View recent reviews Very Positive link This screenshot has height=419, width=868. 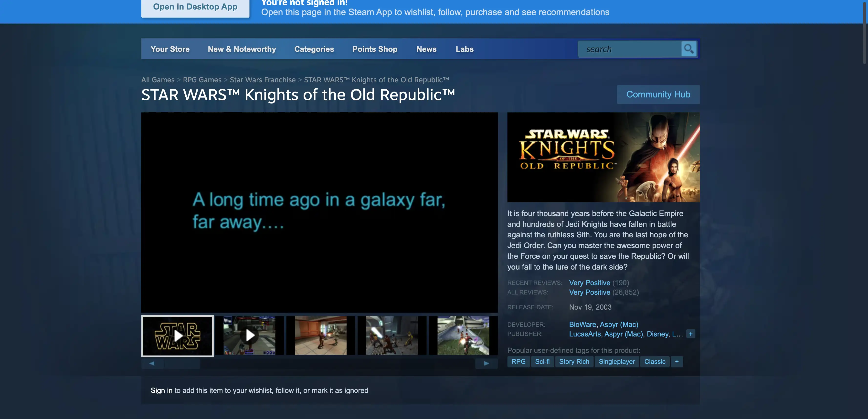tap(589, 283)
